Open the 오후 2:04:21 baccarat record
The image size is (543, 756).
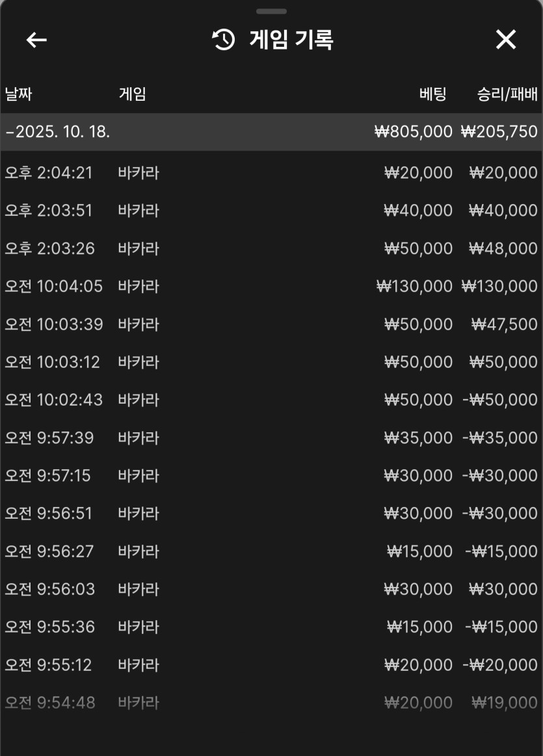pyautogui.click(x=272, y=173)
